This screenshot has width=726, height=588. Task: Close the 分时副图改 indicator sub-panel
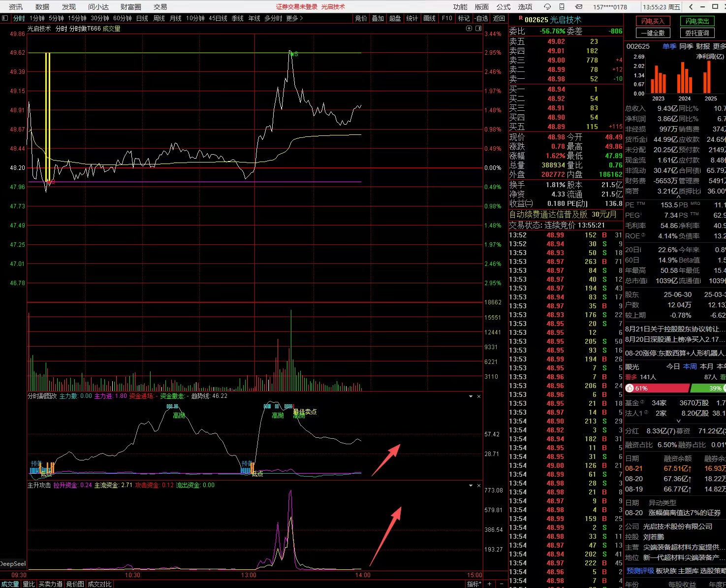[479, 396]
